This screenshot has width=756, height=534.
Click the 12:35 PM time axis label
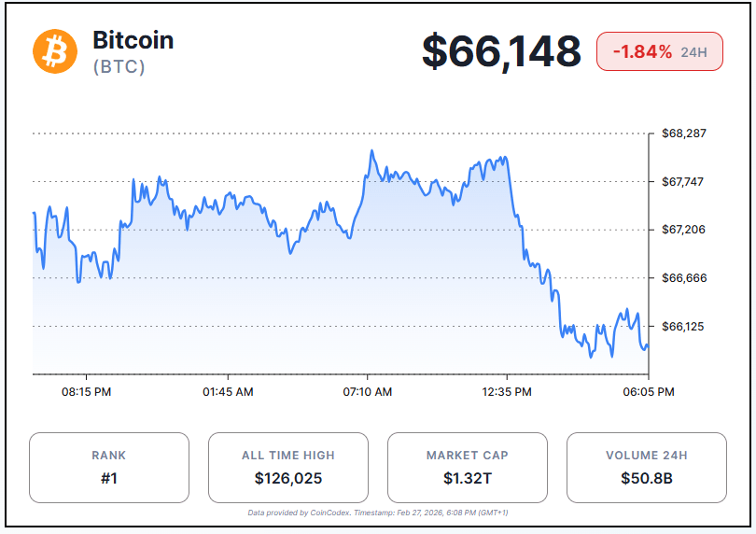(508, 392)
